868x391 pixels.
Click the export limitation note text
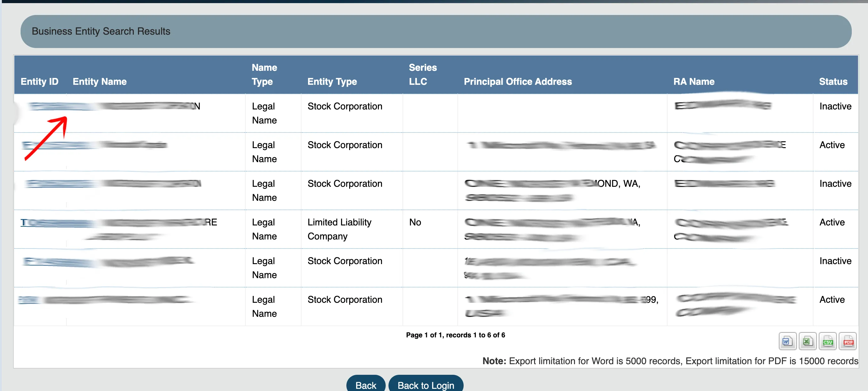point(670,361)
